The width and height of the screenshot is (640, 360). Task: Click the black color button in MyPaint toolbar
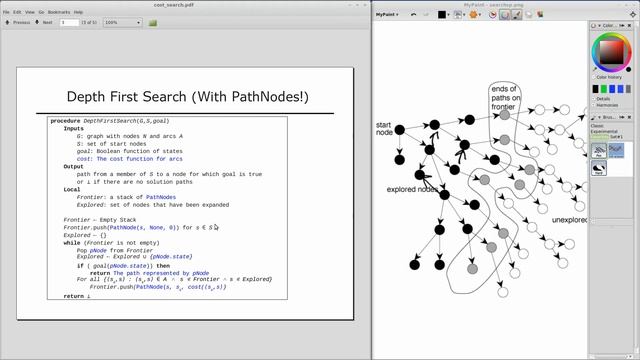click(x=442, y=15)
